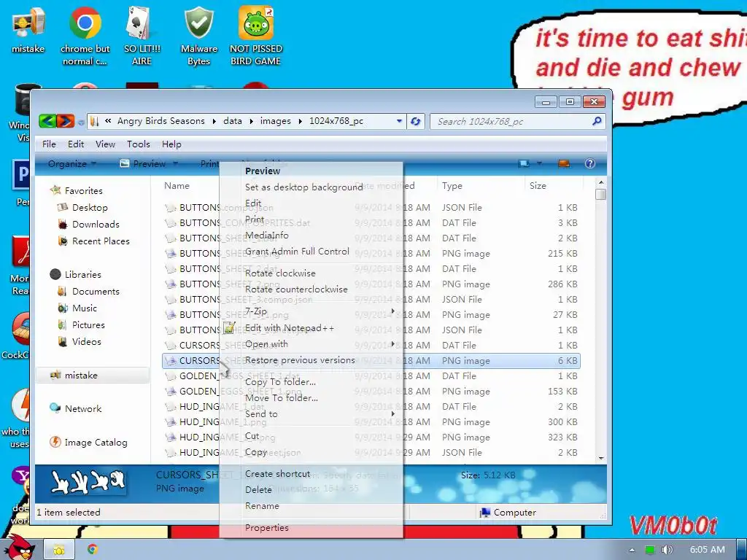The height and width of the screenshot is (560, 747).
Task: Select Network in navigation pane
Action: pyautogui.click(x=83, y=408)
